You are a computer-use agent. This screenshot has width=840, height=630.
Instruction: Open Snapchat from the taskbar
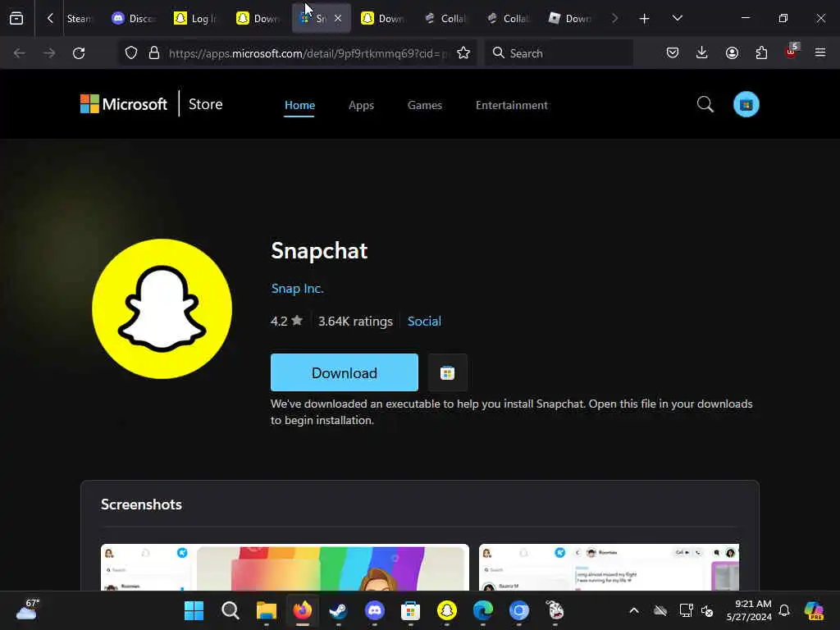point(447,610)
